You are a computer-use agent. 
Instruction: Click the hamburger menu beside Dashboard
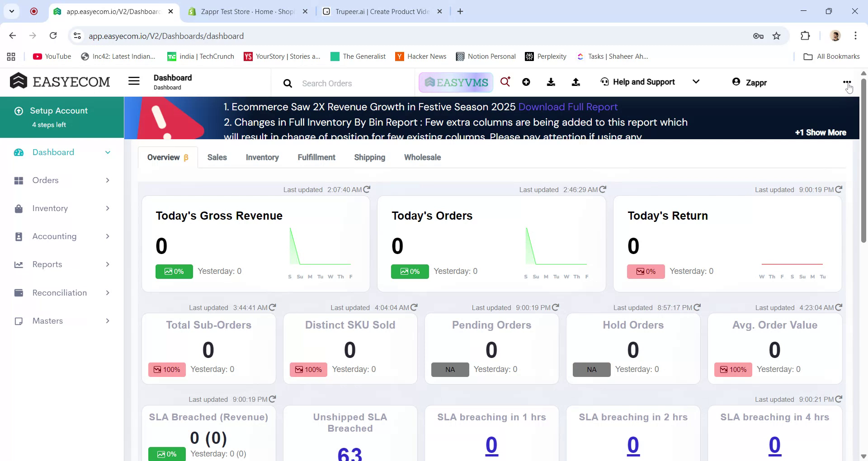[134, 81]
